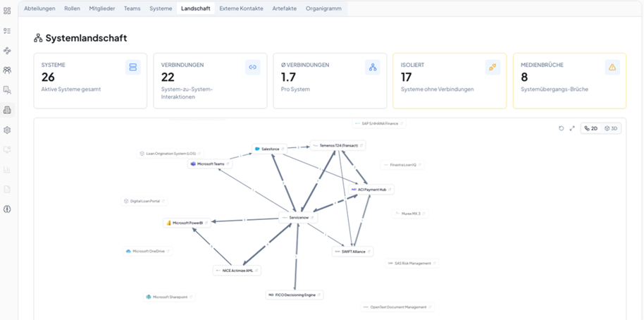The image size is (644, 320).
Task: Click the greyed document icon in sidebar
Action: tap(7, 189)
